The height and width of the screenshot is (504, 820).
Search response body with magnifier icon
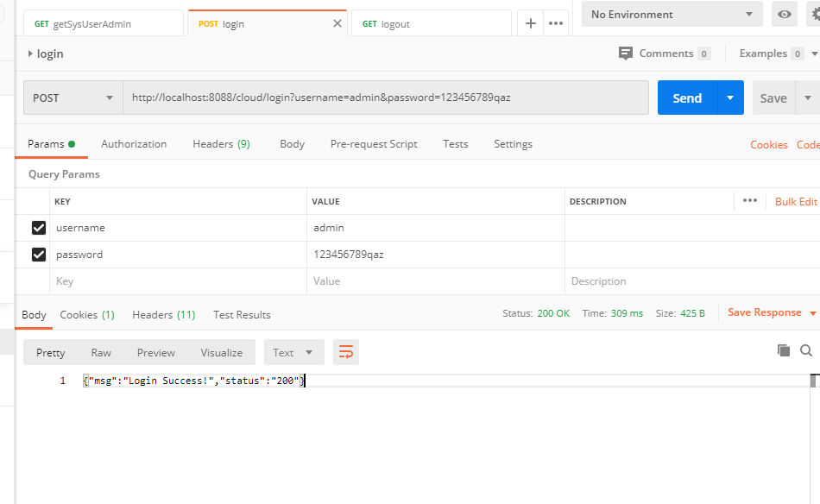[x=806, y=350]
